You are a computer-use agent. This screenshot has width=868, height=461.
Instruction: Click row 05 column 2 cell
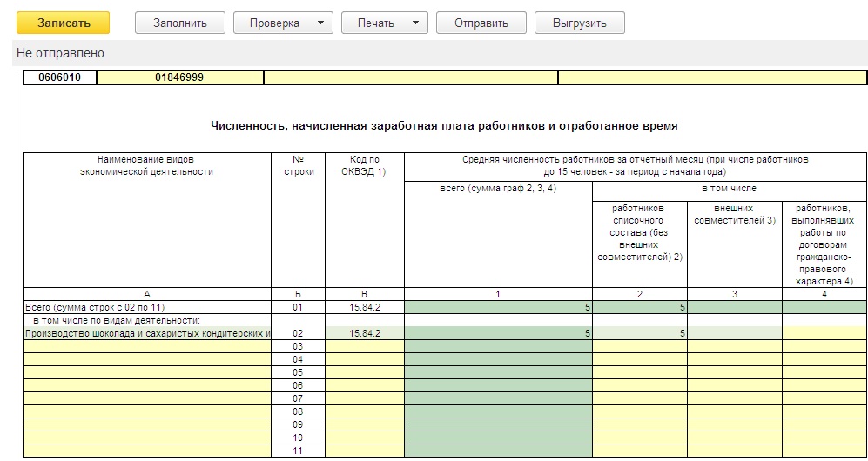point(640,372)
